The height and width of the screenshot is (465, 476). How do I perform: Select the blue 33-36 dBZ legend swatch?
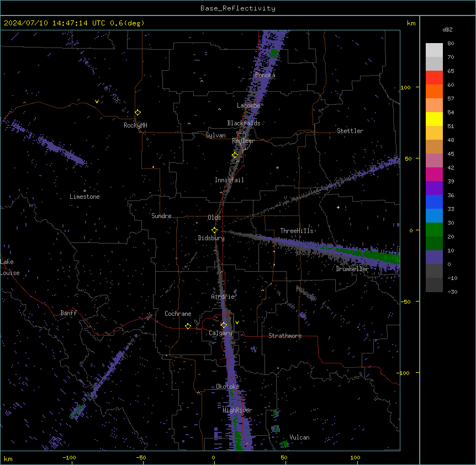[x=434, y=202]
